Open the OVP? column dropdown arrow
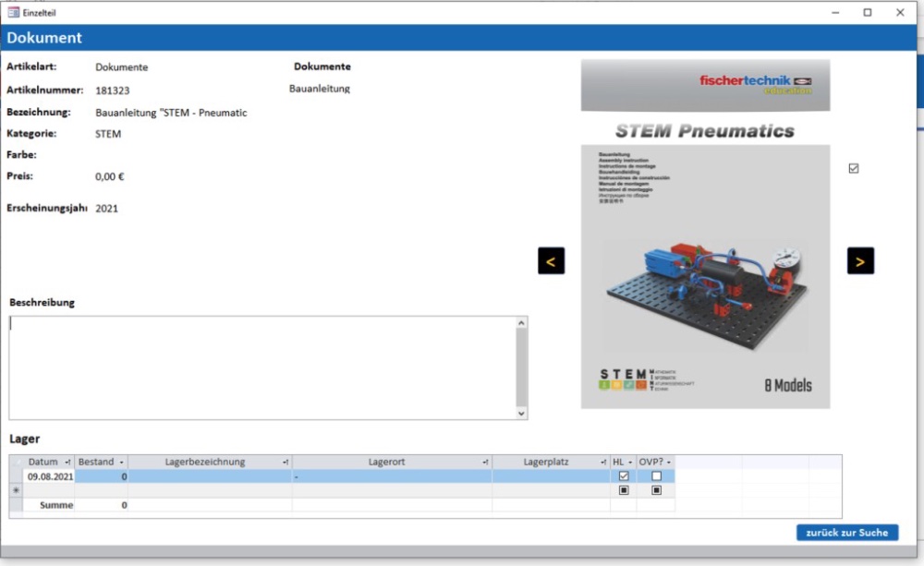 pos(668,463)
